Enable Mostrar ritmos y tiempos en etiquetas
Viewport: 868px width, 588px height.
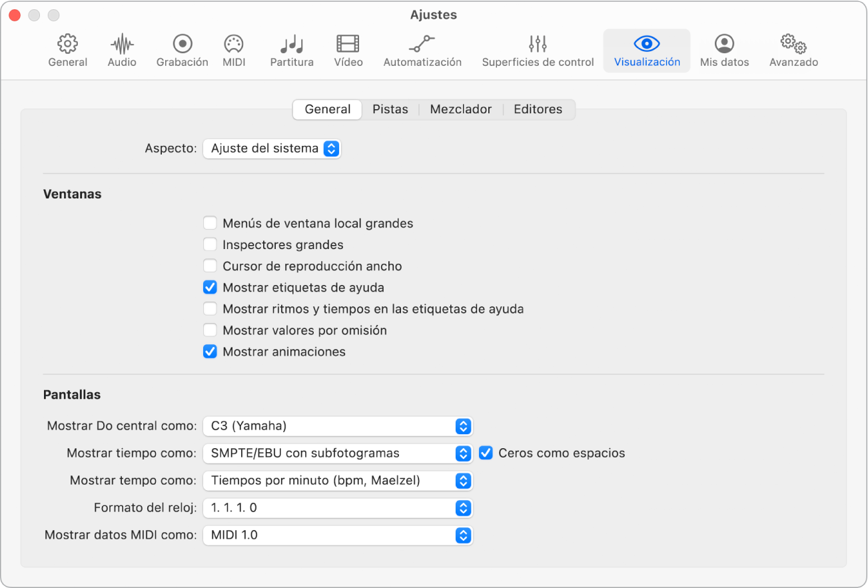[210, 309]
